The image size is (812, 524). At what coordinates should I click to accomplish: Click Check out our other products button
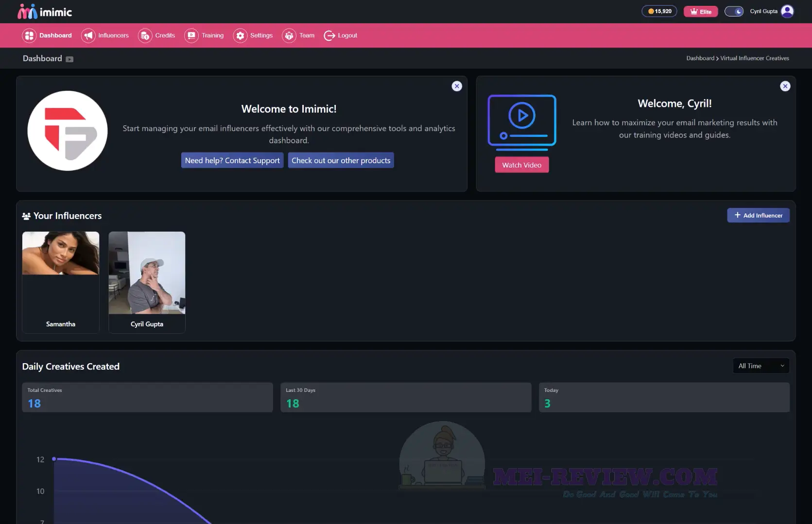tap(341, 160)
